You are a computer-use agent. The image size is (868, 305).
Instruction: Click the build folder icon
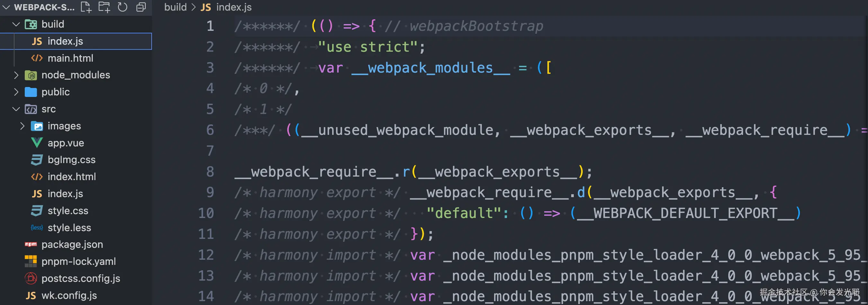(31, 24)
